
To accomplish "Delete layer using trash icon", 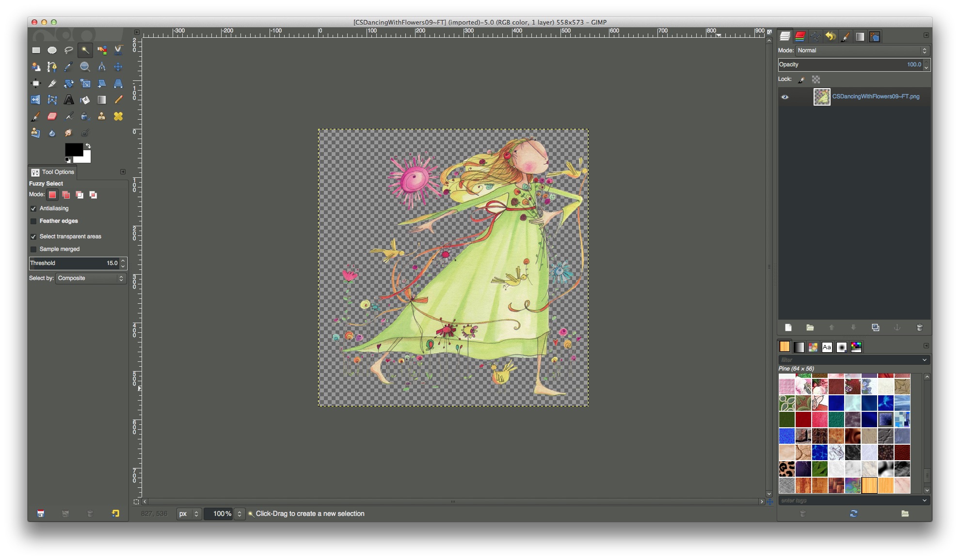I will (x=919, y=327).
